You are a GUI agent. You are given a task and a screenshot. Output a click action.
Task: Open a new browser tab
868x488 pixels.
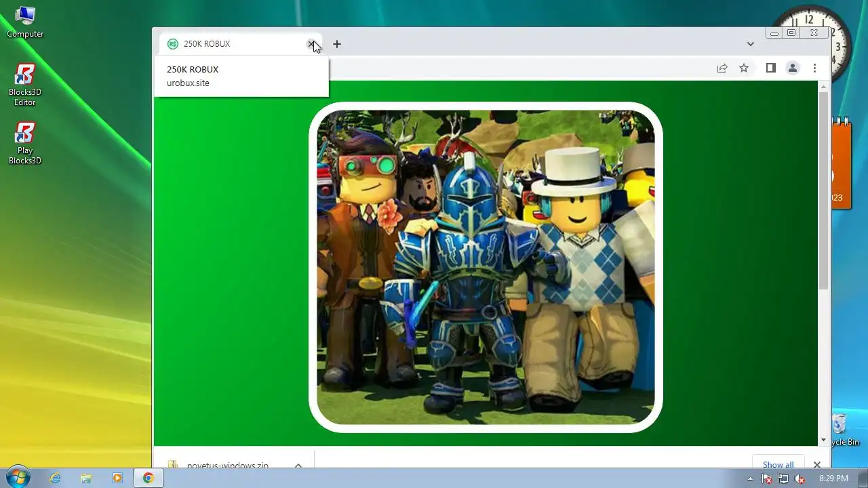coord(336,44)
